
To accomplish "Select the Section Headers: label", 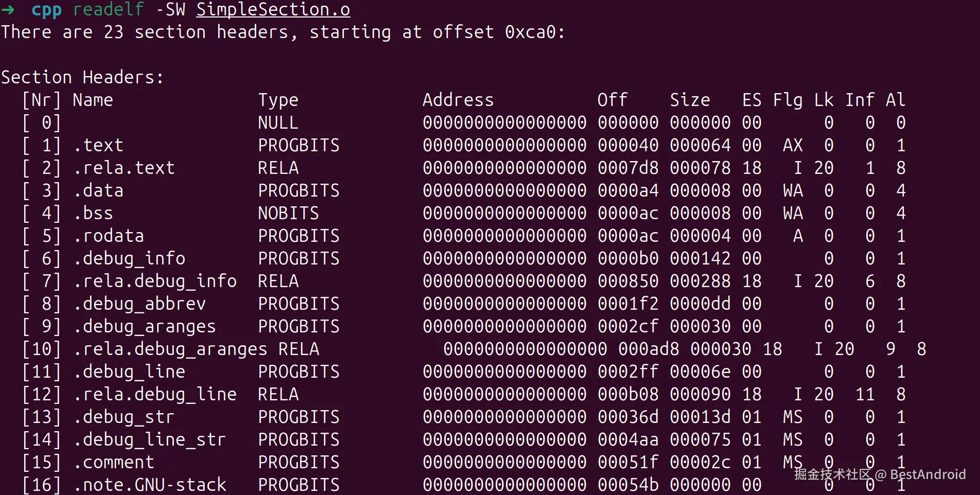I will tap(82, 77).
